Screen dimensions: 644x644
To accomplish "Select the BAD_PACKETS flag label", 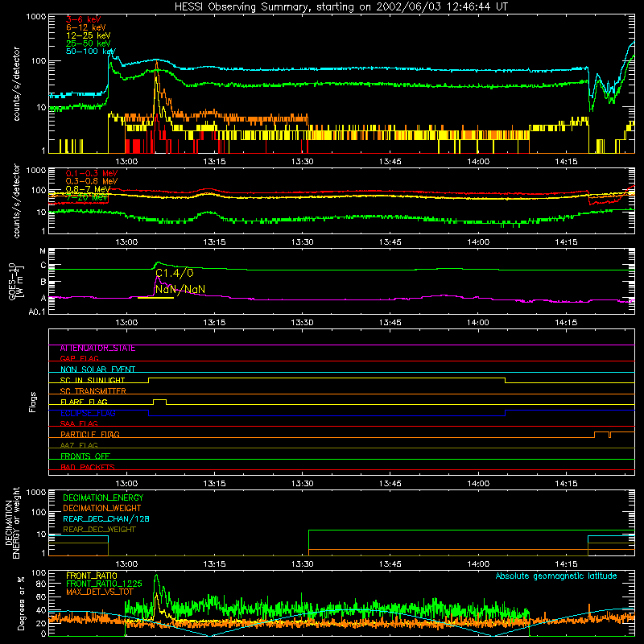I will (x=88, y=467).
